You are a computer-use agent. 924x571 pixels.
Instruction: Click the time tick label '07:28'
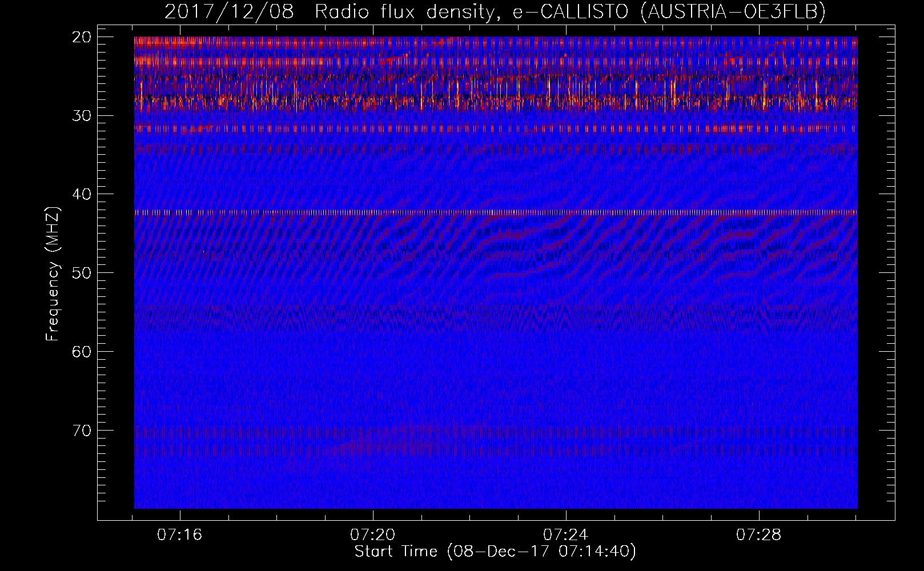759,535
